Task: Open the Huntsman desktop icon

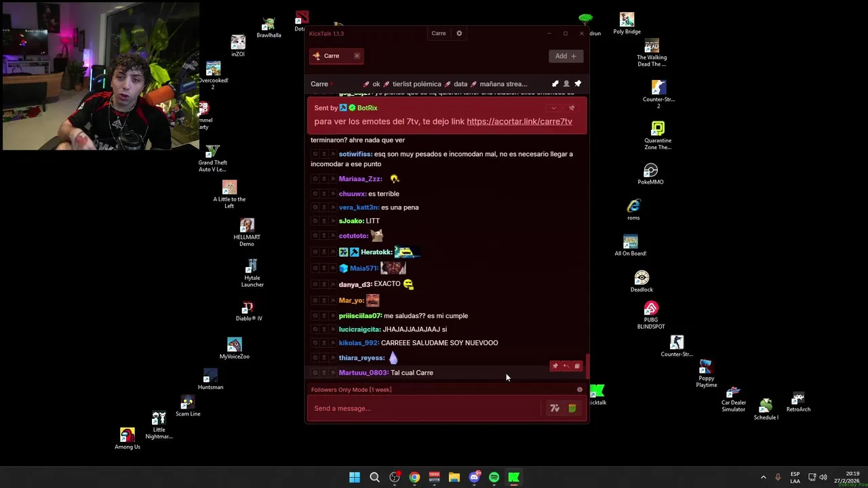Action: click(210, 380)
